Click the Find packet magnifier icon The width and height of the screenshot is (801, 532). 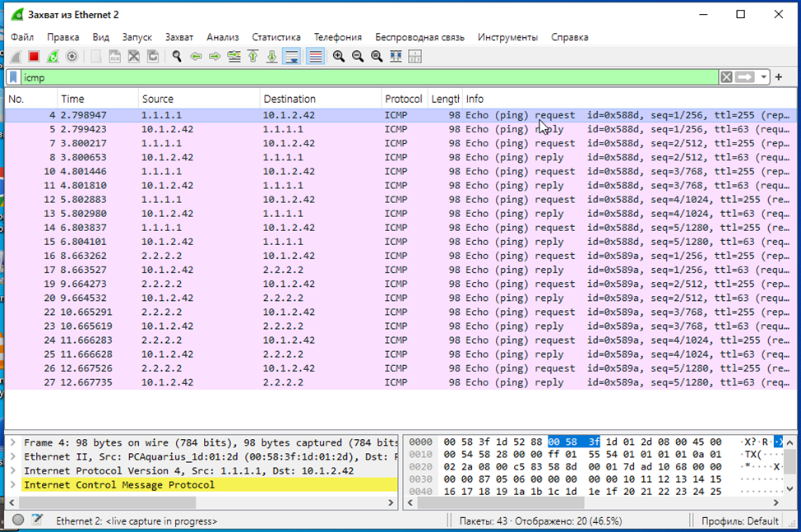click(176, 57)
